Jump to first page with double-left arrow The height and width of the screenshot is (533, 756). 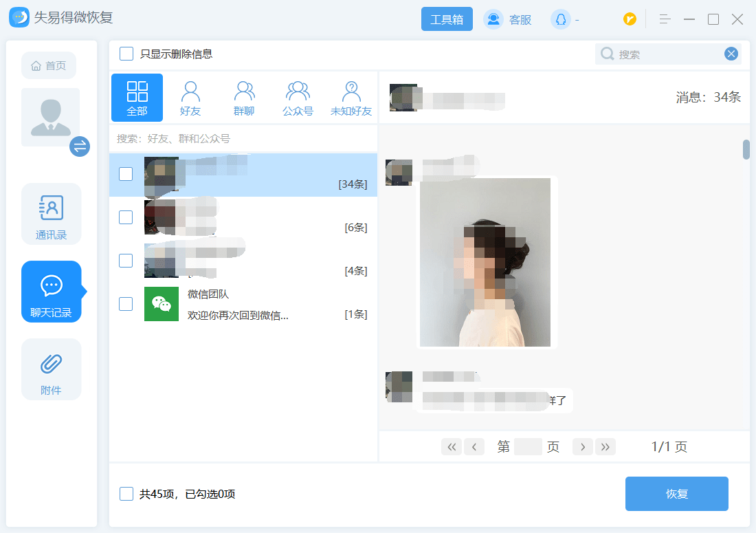coord(452,447)
